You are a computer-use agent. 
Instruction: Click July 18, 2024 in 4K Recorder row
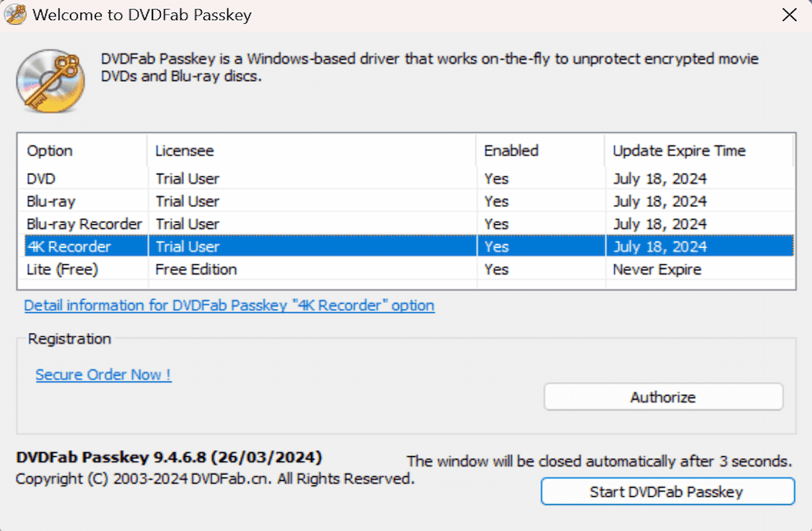tap(660, 247)
